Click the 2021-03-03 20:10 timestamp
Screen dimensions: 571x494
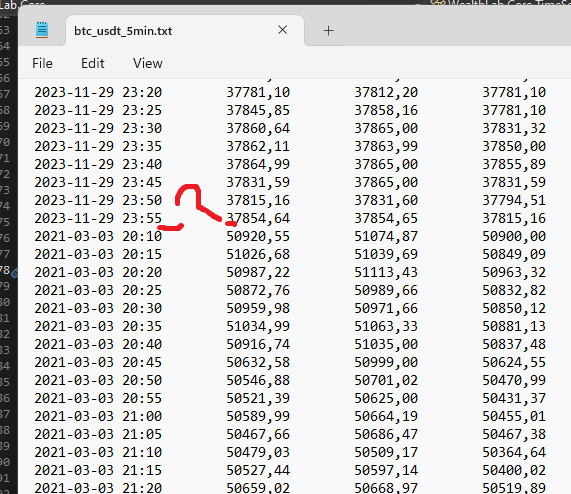[x=98, y=236]
